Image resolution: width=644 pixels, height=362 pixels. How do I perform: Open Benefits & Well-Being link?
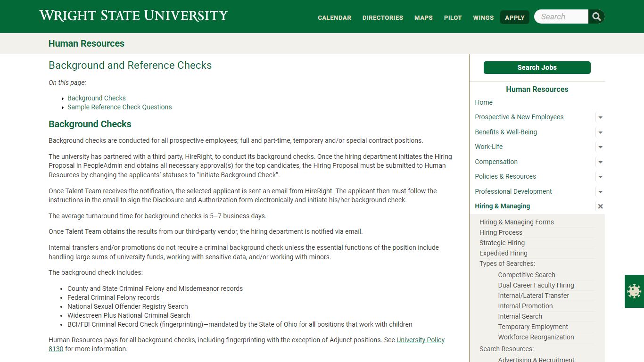pyautogui.click(x=506, y=132)
